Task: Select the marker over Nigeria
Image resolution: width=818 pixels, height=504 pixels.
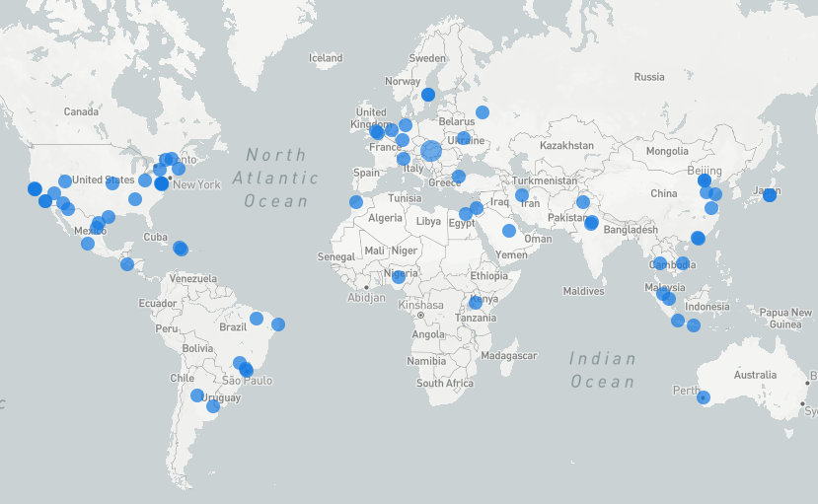Action: pos(399,277)
